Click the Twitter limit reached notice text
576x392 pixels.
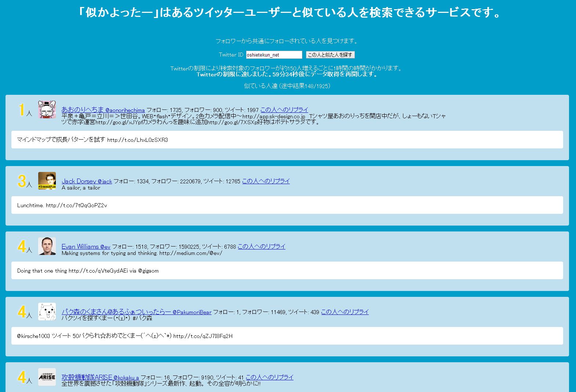(287, 74)
